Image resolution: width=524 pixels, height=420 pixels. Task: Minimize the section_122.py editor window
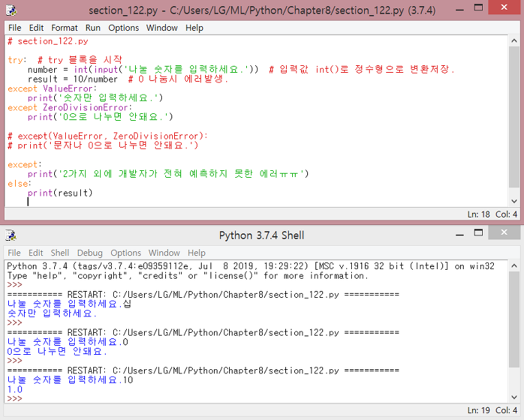tap(460, 10)
